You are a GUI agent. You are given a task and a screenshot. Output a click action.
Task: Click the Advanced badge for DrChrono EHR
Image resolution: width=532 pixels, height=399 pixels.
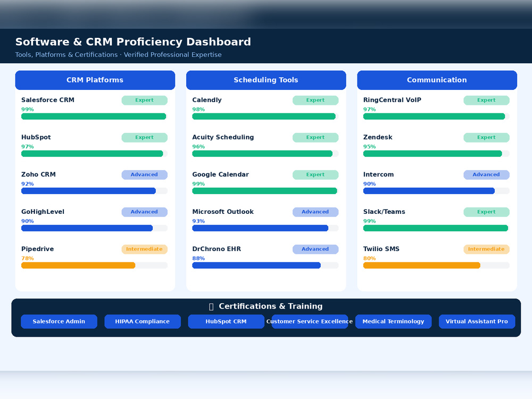315,249
